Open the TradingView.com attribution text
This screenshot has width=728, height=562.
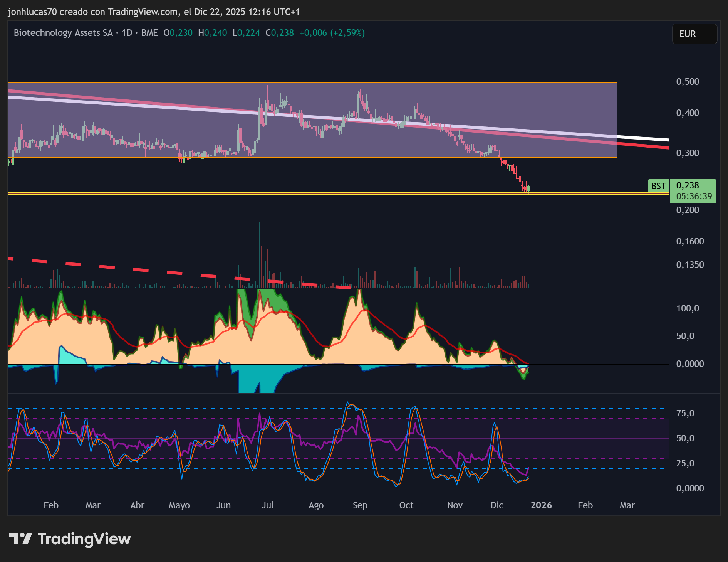coord(143,12)
